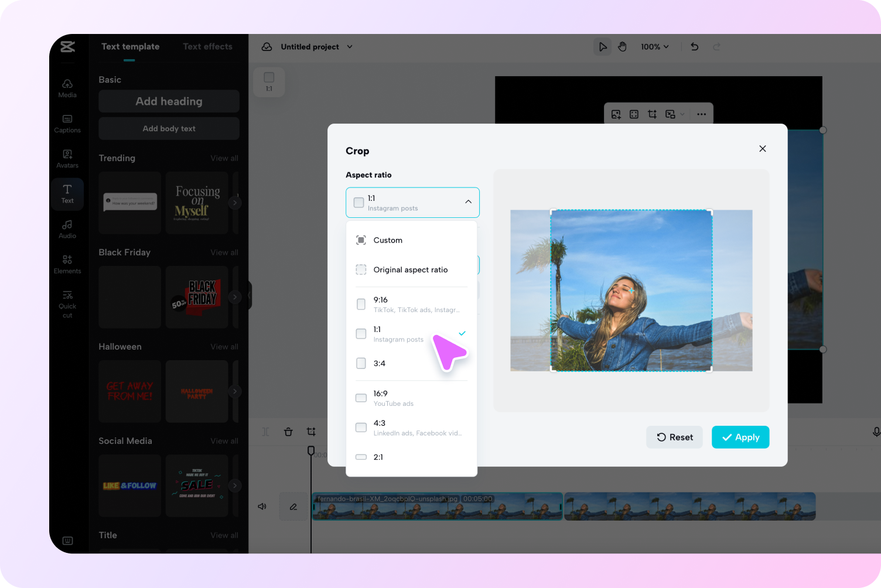Image resolution: width=881 pixels, height=588 pixels.
Task: Open the Elements panel
Action: (x=67, y=264)
